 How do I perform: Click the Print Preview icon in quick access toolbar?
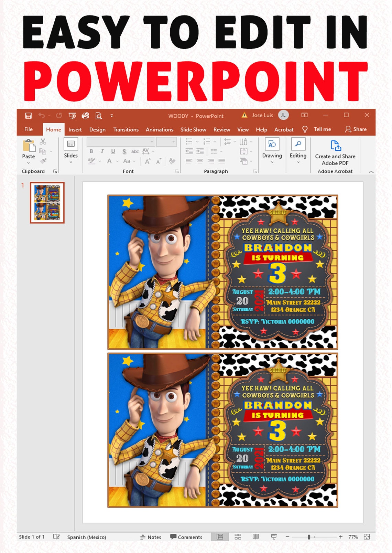point(99,116)
